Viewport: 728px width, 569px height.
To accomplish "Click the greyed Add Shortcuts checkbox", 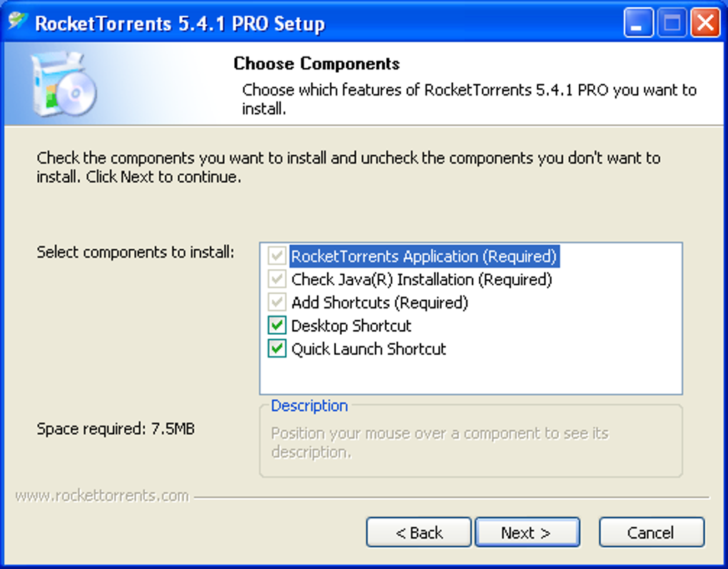I will coord(277,303).
